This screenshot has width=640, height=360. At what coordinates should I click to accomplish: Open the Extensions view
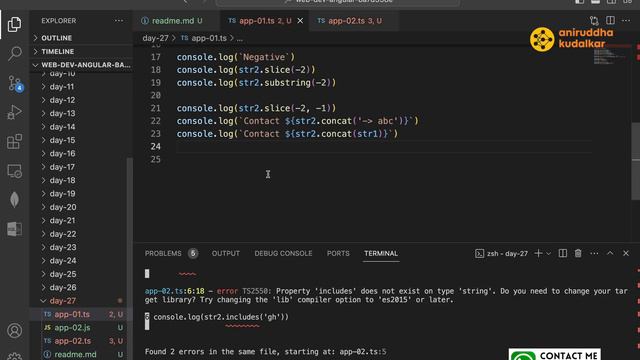coord(14,142)
